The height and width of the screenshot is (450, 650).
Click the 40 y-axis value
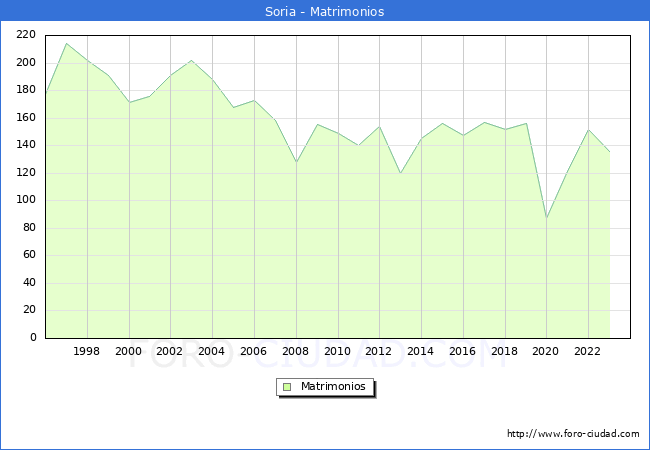click(29, 283)
